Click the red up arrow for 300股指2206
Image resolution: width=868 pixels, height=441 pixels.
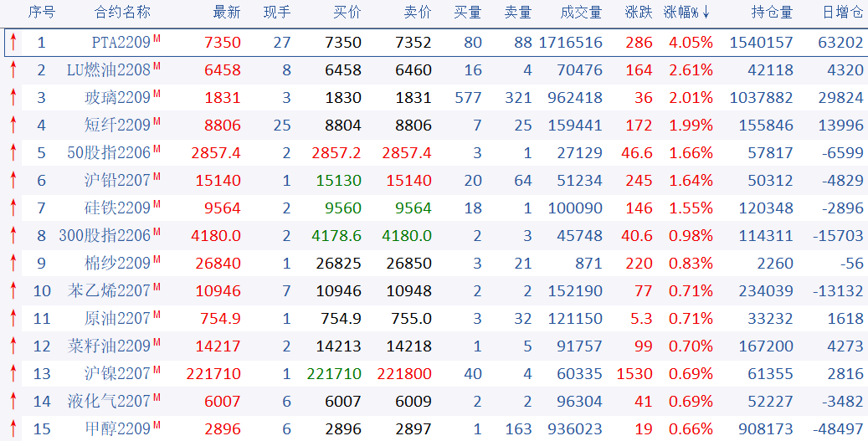13,236
